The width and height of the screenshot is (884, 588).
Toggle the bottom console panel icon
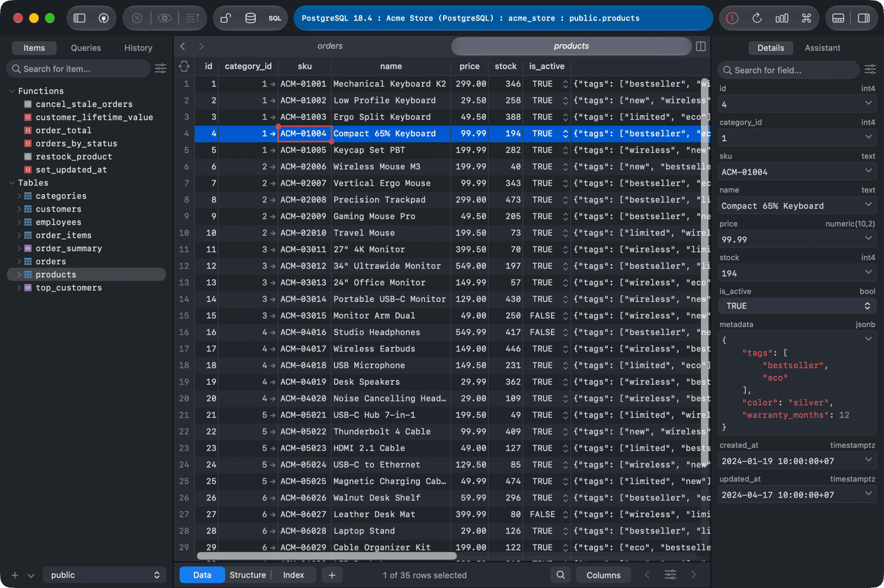click(x=838, y=18)
